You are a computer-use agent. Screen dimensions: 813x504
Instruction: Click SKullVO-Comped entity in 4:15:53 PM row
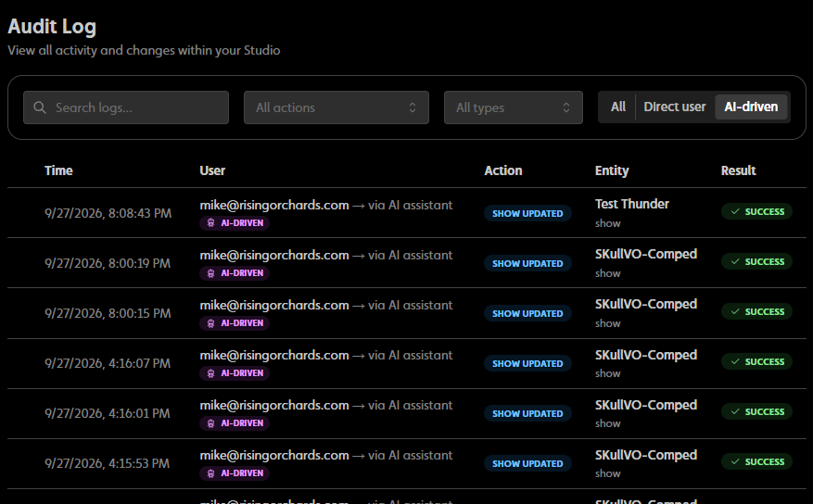[x=646, y=455]
